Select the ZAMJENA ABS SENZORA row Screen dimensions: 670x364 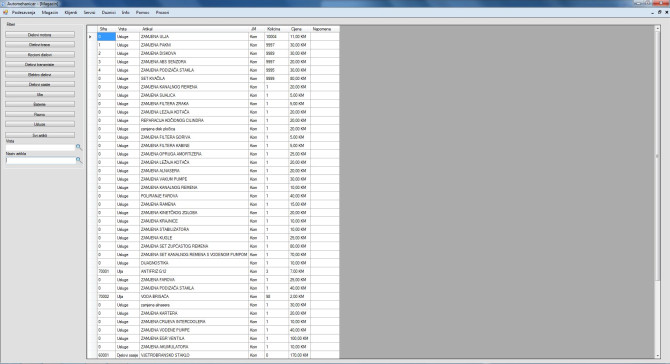click(213, 62)
